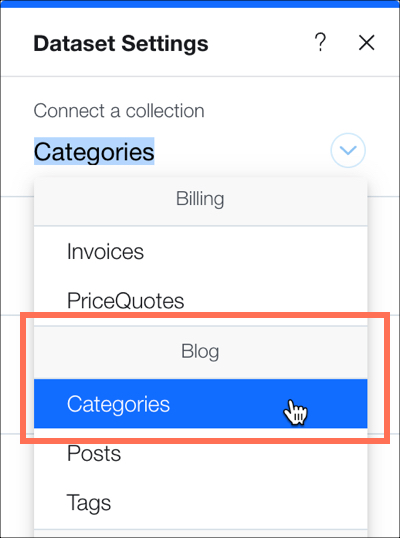Click the Dataset Settings title
The height and width of the screenshot is (538, 400).
[121, 44]
